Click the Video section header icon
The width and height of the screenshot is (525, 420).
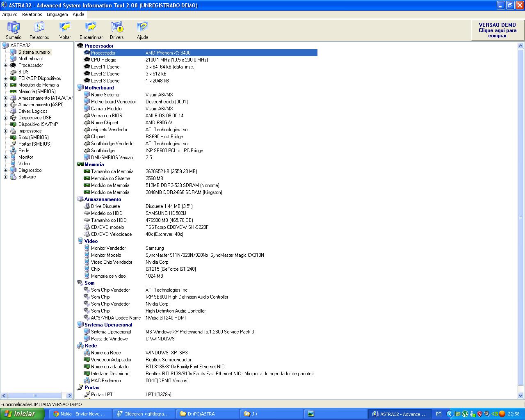pyautogui.click(x=80, y=241)
